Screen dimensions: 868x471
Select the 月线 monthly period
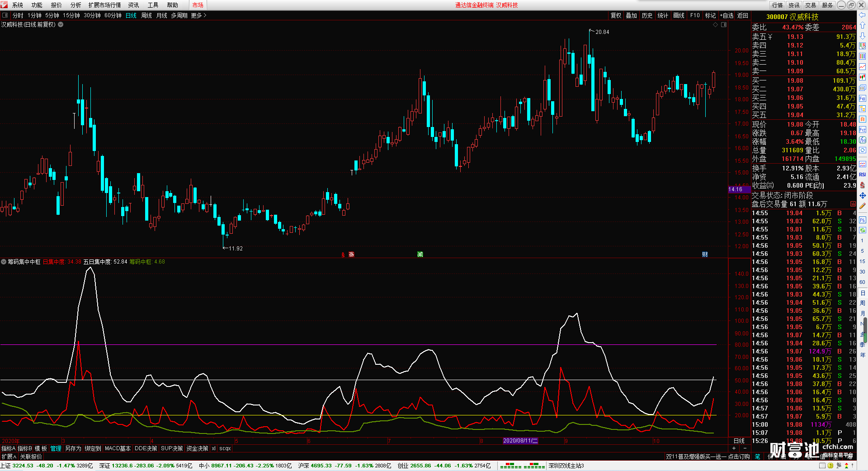coord(162,15)
